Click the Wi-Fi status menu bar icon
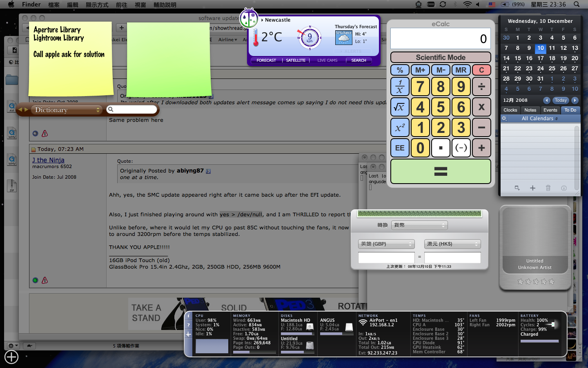The image size is (588, 368). click(x=467, y=4)
